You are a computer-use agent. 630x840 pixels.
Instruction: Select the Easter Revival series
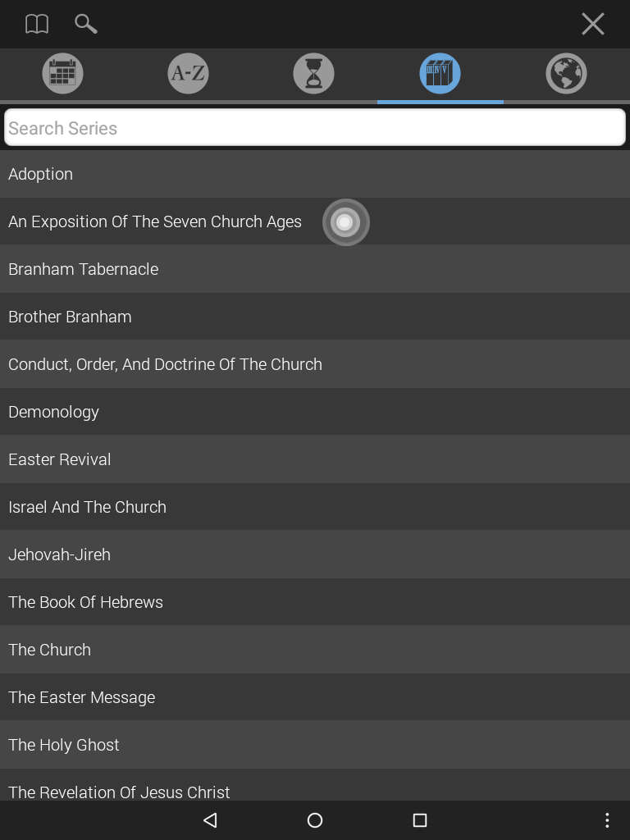pos(315,459)
